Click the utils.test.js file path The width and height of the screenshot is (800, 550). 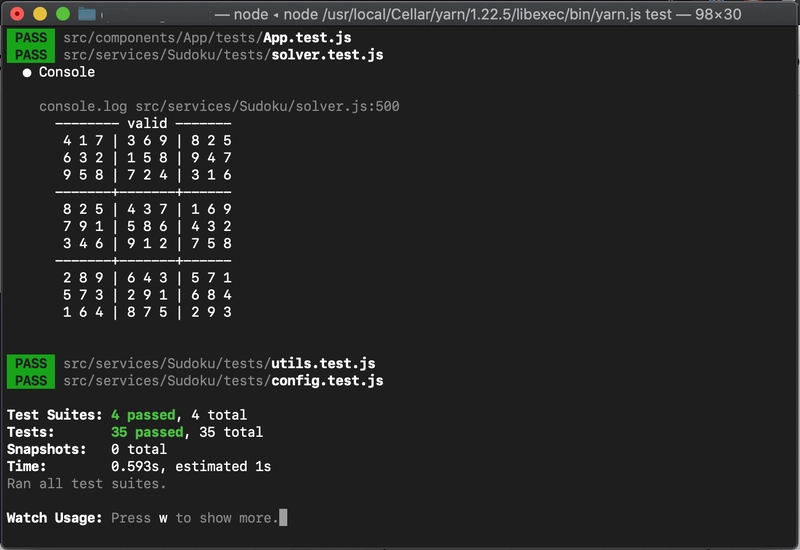(219, 363)
